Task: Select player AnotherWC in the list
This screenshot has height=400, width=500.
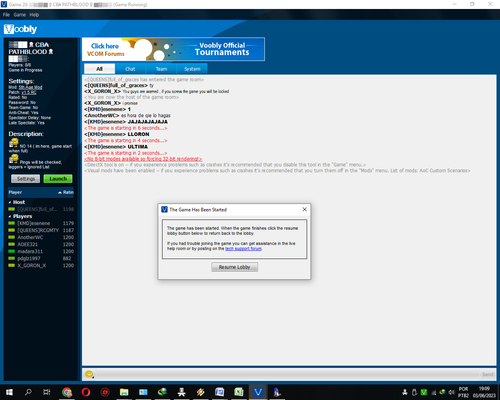Action: [41, 237]
